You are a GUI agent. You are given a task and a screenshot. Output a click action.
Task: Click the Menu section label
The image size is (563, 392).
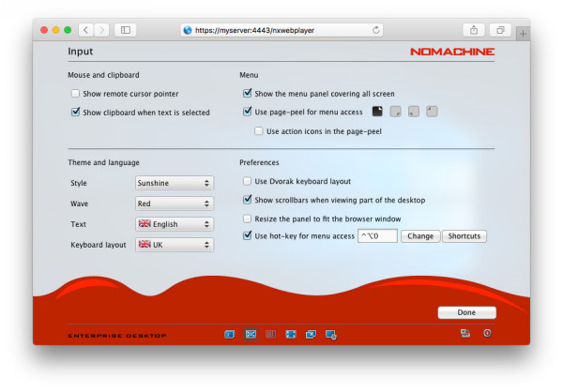(x=249, y=75)
